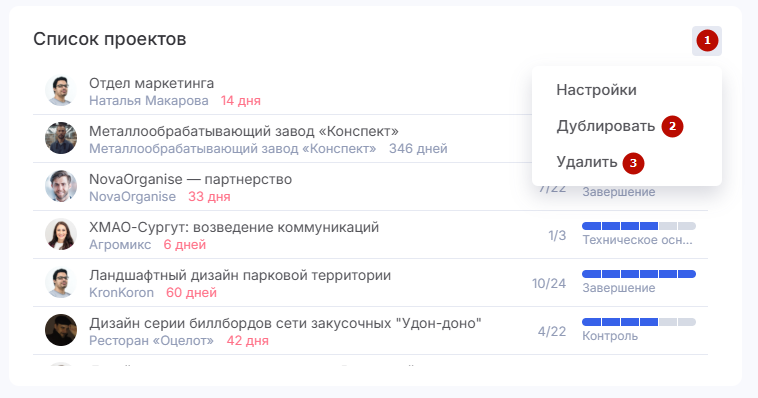Viewport: 758px width, 398px height.
Task: Click NovaOrganise партнерство project avatar
Action: pyautogui.click(x=61, y=186)
